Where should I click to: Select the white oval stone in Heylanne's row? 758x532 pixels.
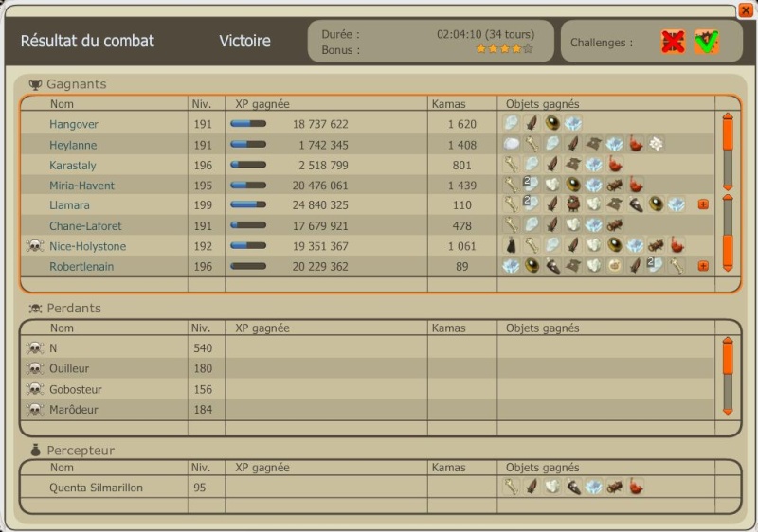511,144
